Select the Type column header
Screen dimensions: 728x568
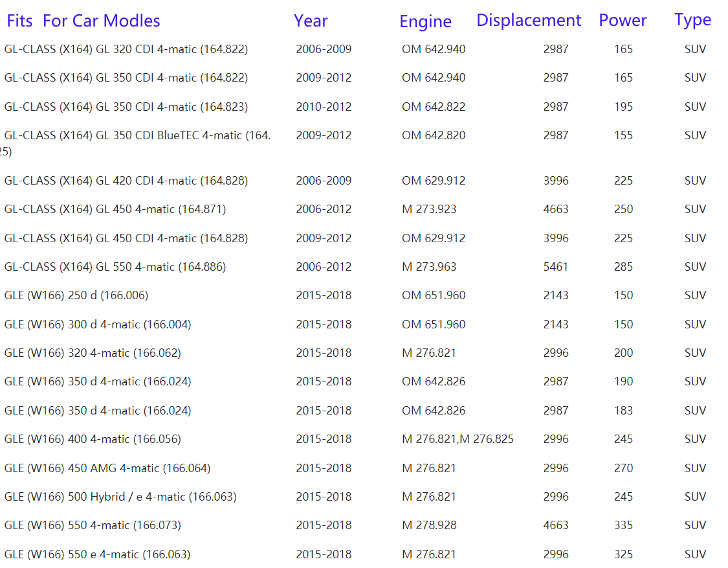692,20
